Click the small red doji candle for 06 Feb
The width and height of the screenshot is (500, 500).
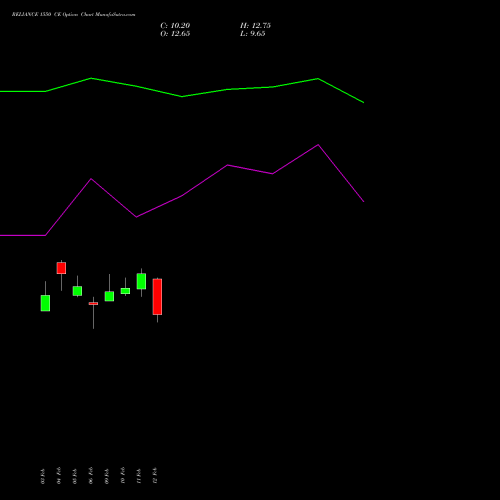coord(93,304)
